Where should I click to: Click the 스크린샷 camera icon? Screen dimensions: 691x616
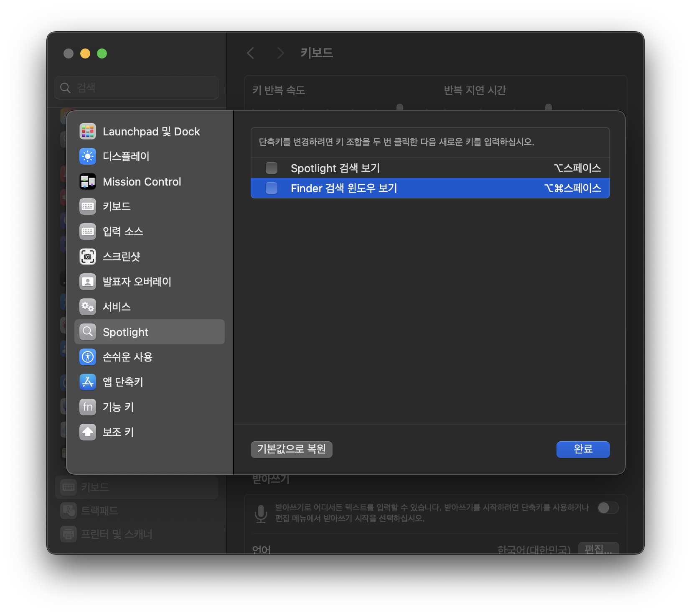(88, 257)
